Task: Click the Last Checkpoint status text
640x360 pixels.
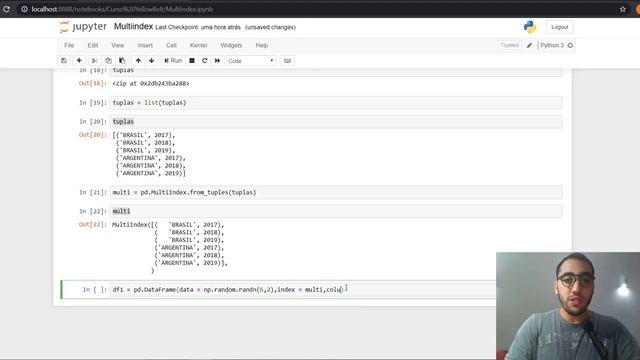Action: click(198, 27)
